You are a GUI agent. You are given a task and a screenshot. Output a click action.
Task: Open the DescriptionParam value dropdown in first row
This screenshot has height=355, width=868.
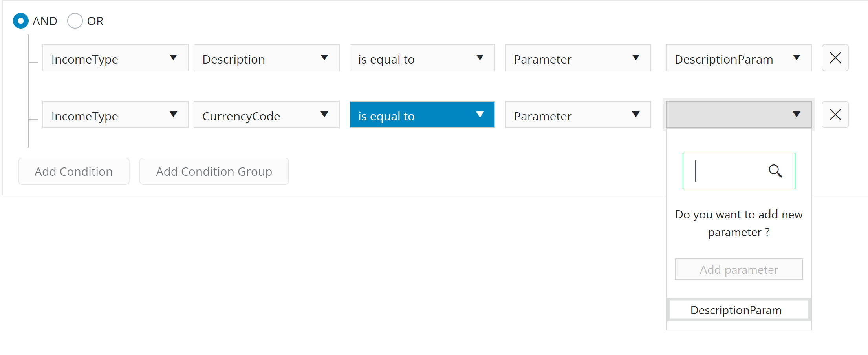[738, 58]
